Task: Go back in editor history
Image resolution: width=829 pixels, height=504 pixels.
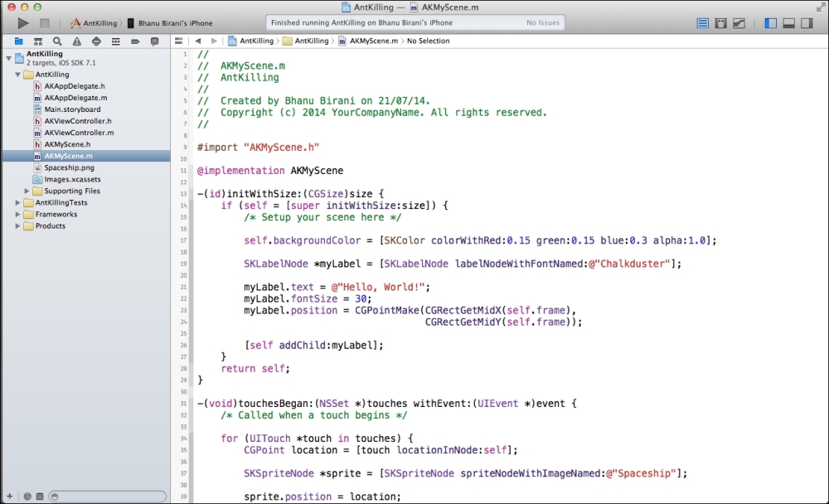Action: click(198, 41)
